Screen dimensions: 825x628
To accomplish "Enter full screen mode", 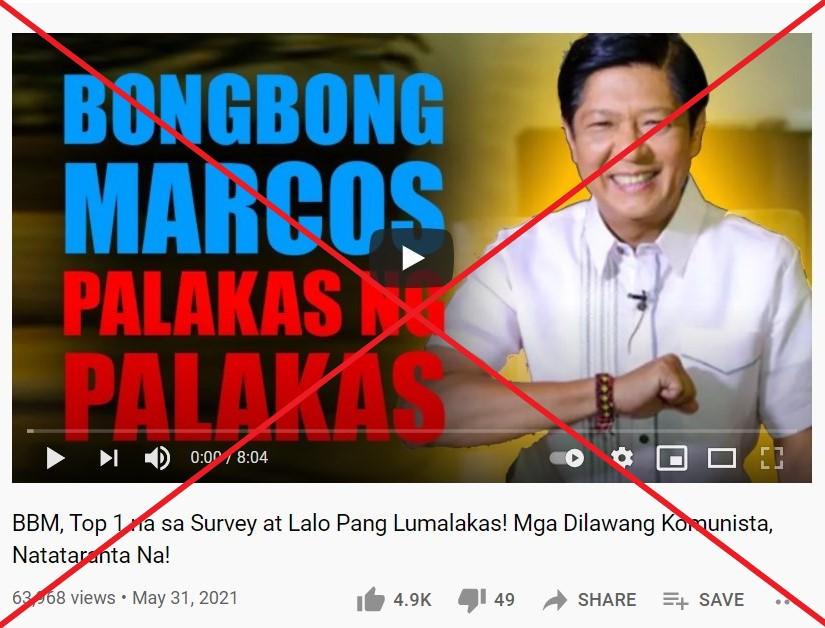I will click(772, 458).
